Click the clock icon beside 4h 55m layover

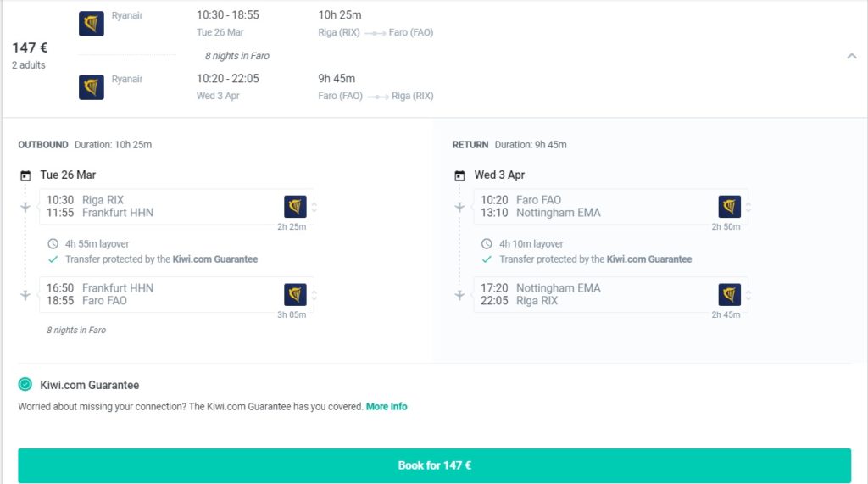tap(53, 244)
